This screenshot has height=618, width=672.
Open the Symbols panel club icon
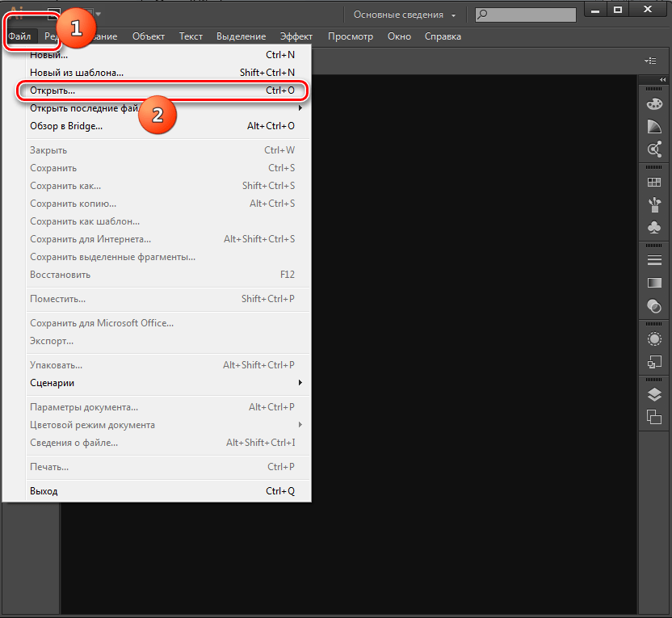coord(654,228)
